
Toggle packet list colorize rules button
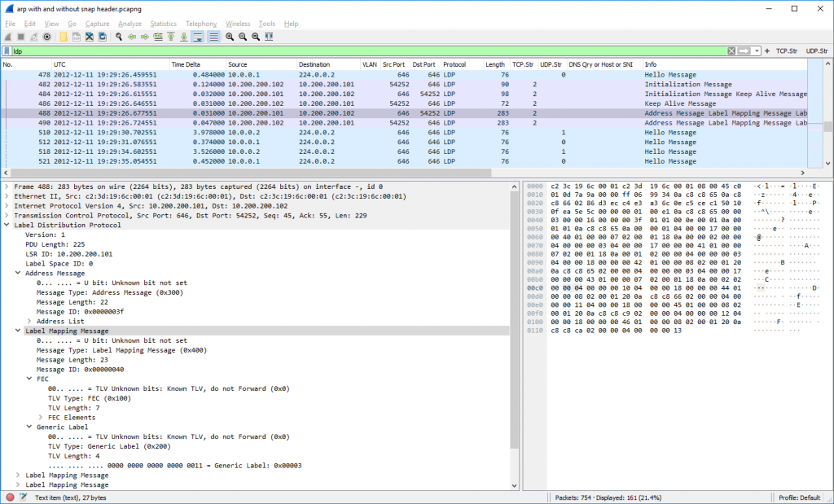point(213,37)
